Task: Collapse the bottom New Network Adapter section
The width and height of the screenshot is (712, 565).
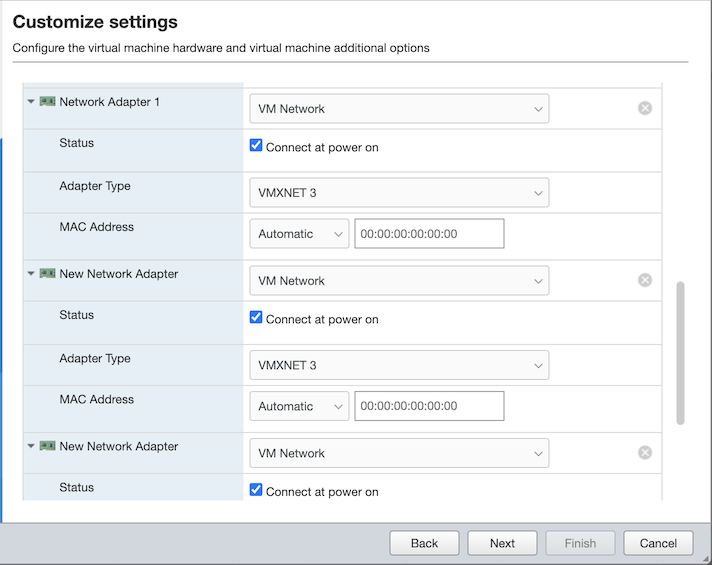Action: click(x=31, y=447)
